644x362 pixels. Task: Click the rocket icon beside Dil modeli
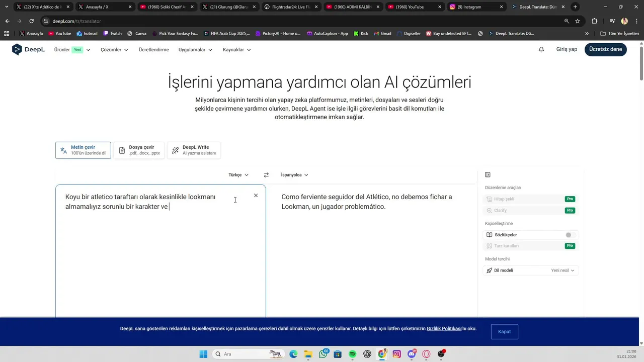coord(490,270)
